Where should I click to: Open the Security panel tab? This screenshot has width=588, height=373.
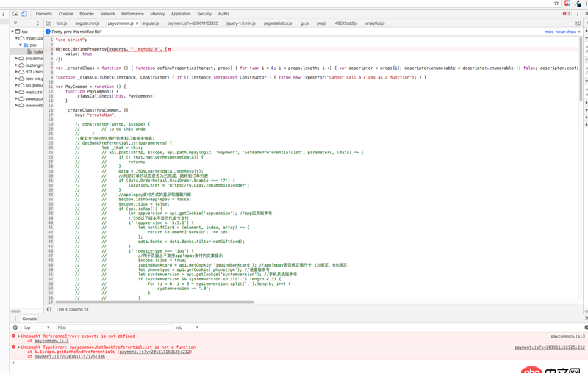(x=204, y=14)
